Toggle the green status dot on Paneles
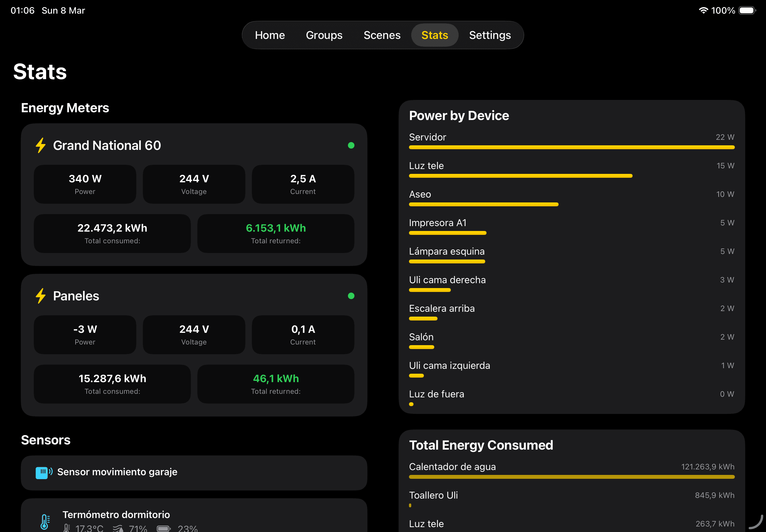 351,296
